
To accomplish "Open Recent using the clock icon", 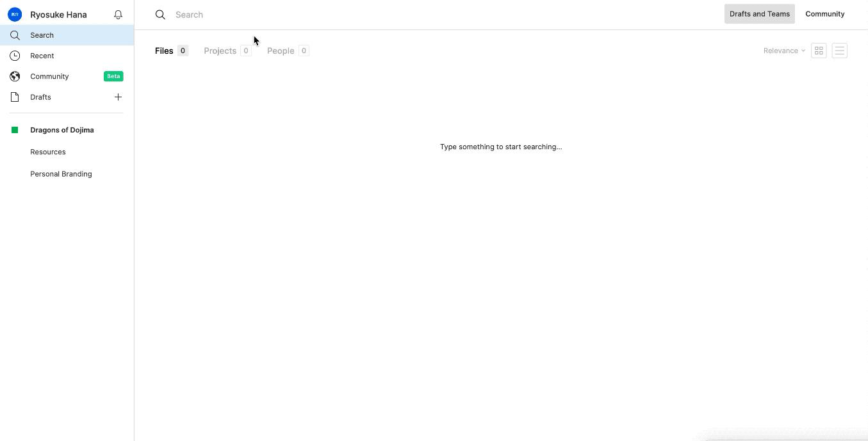I will point(15,56).
